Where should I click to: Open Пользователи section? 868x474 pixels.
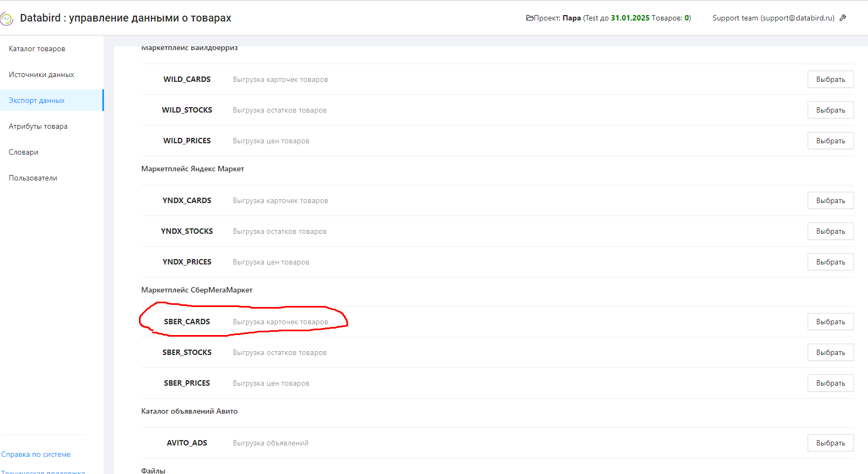point(33,178)
